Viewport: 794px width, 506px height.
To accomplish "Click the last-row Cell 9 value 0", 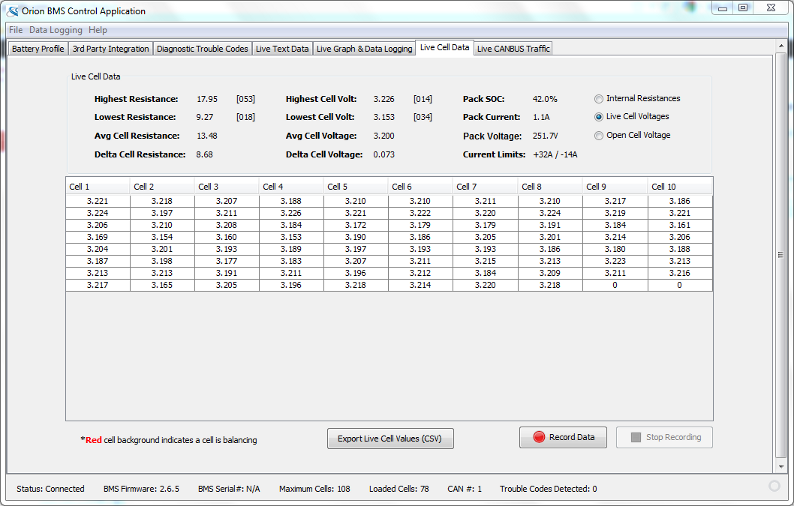I will coord(615,285).
